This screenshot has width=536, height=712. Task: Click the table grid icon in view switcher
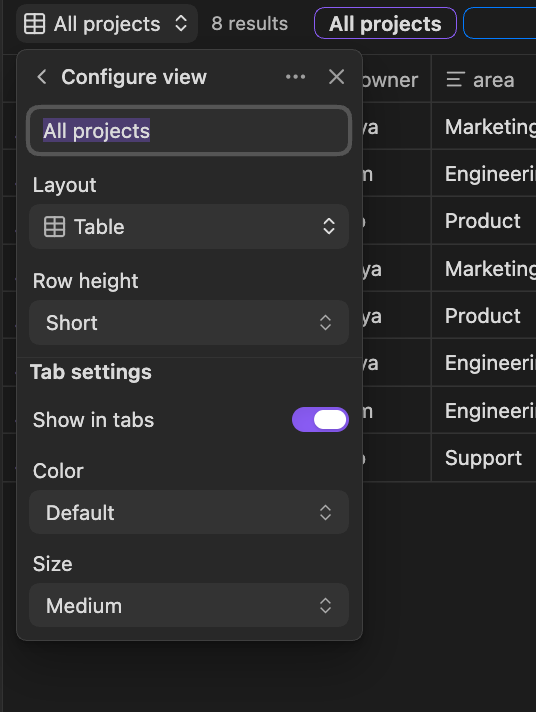(35, 24)
